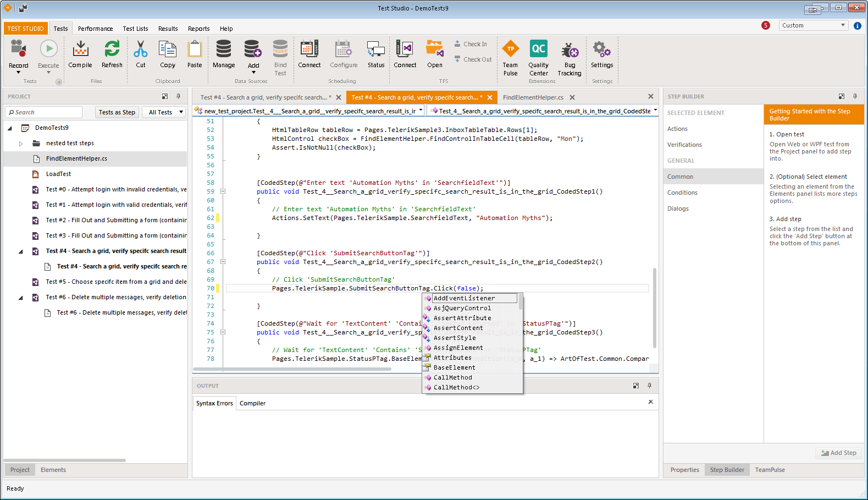The image size is (868, 500).
Task: Click the Cut scissors icon
Action: [x=141, y=49]
